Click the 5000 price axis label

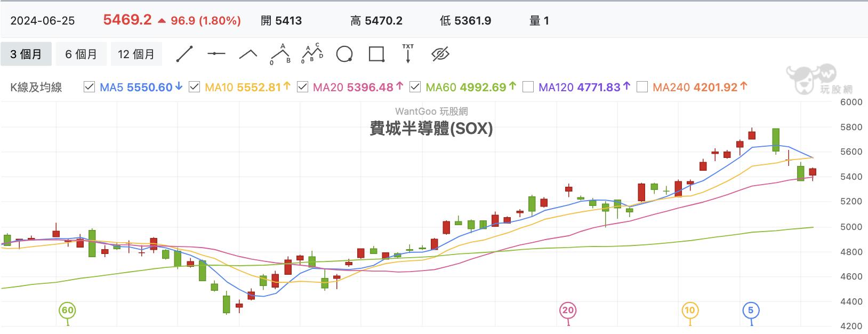pos(851,227)
